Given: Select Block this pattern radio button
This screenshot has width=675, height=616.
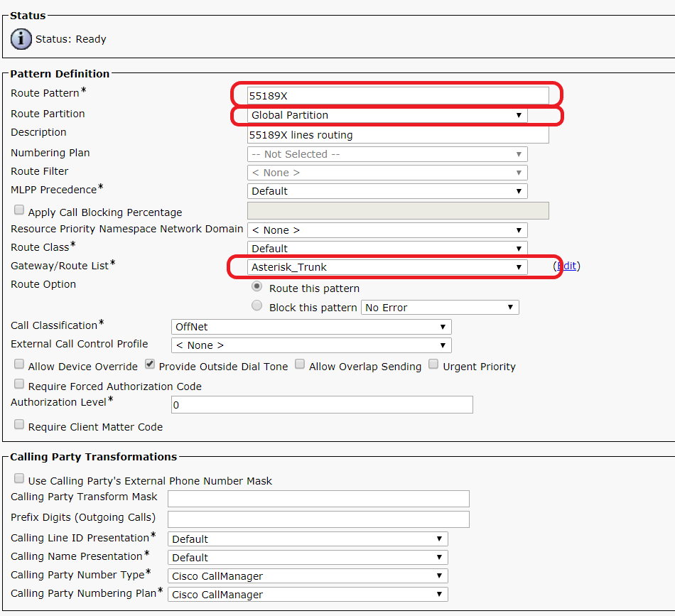Looking at the screenshot, I should [257, 306].
